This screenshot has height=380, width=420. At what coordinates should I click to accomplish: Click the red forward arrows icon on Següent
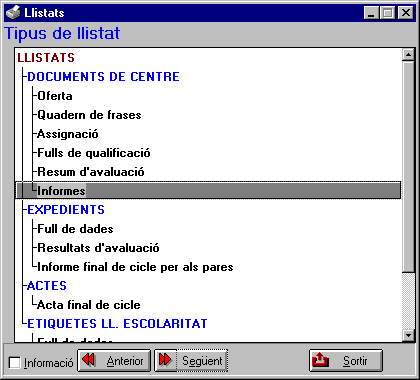tap(165, 360)
